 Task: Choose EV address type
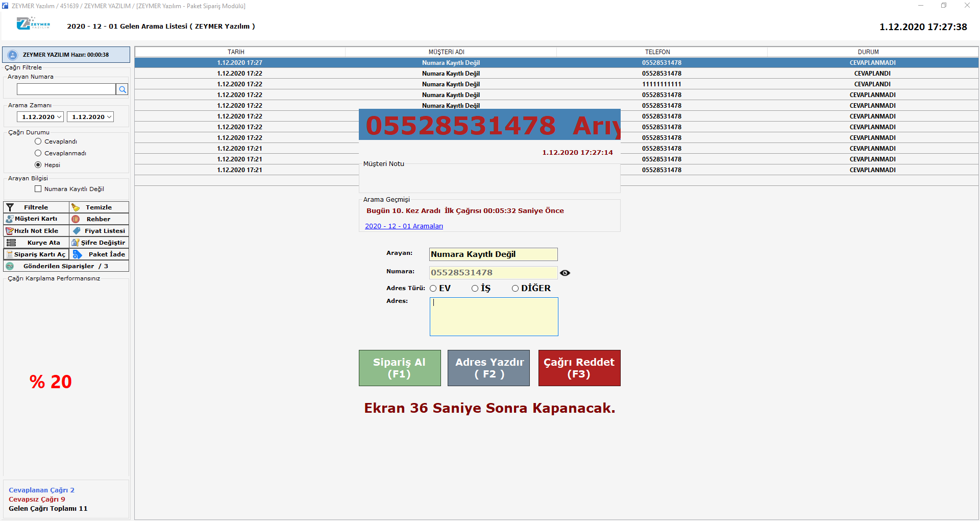tap(433, 289)
